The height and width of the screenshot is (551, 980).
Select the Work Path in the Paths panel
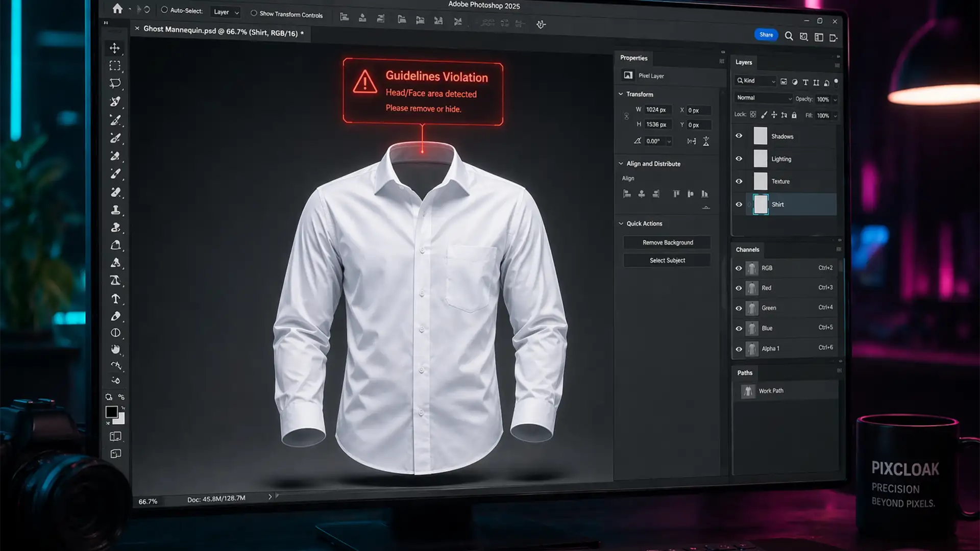(772, 390)
